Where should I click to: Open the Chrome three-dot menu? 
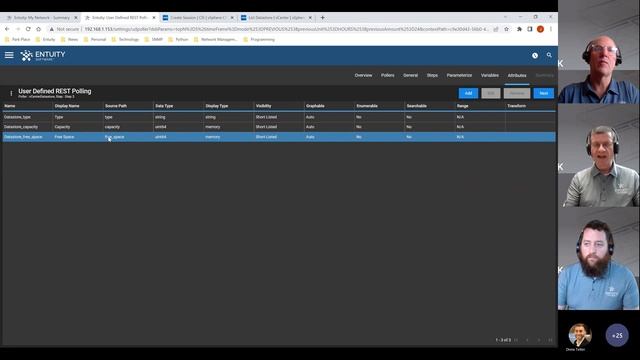(551, 29)
